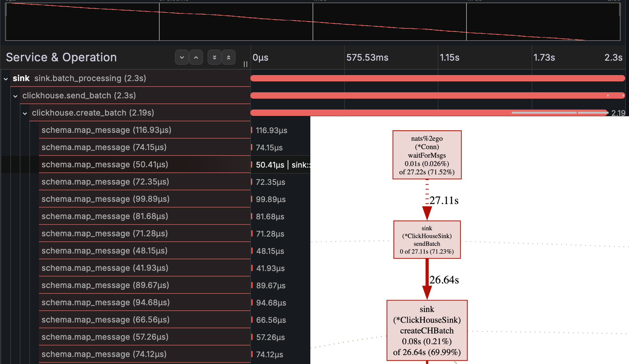Click the 575.53ms time ruler label
Screen dimensions: 629x364
click(x=367, y=57)
